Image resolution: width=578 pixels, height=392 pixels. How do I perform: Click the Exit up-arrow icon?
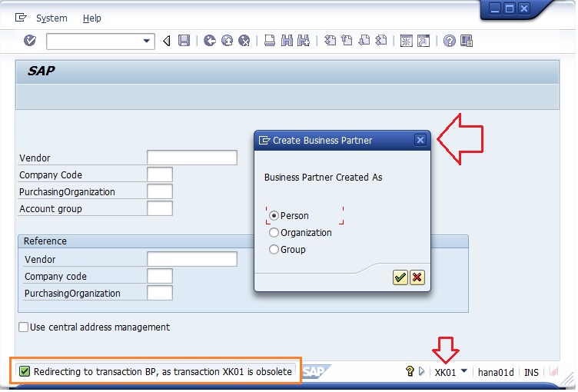[227, 41]
